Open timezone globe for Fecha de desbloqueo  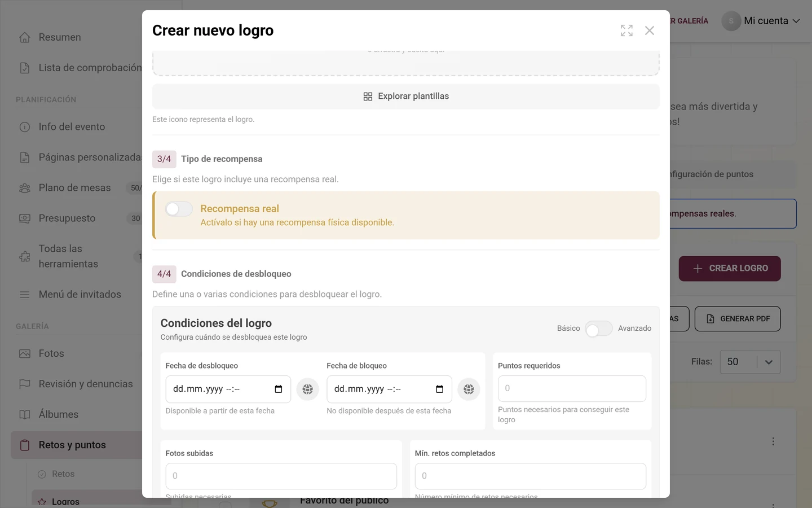(308, 389)
